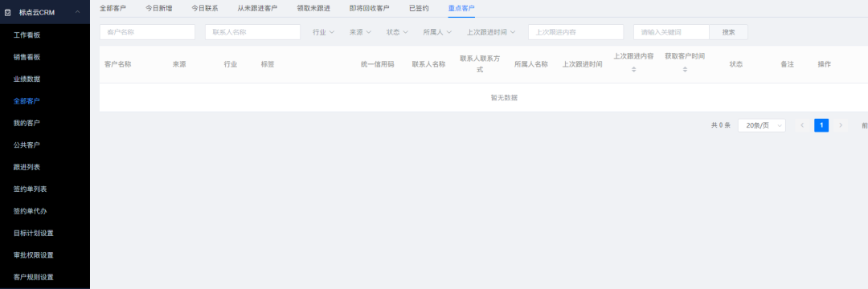Focus the 联系人名称 search field
868x289 pixels.
(x=252, y=32)
